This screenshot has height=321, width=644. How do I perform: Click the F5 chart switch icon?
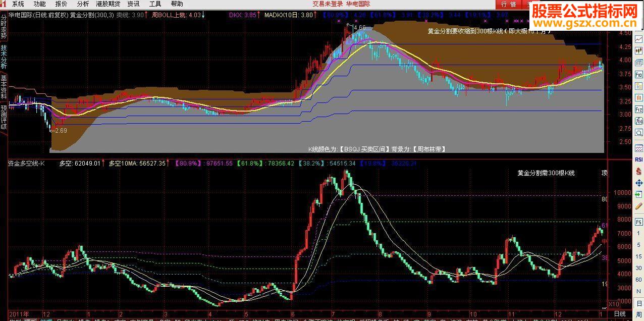[x=638, y=222]
